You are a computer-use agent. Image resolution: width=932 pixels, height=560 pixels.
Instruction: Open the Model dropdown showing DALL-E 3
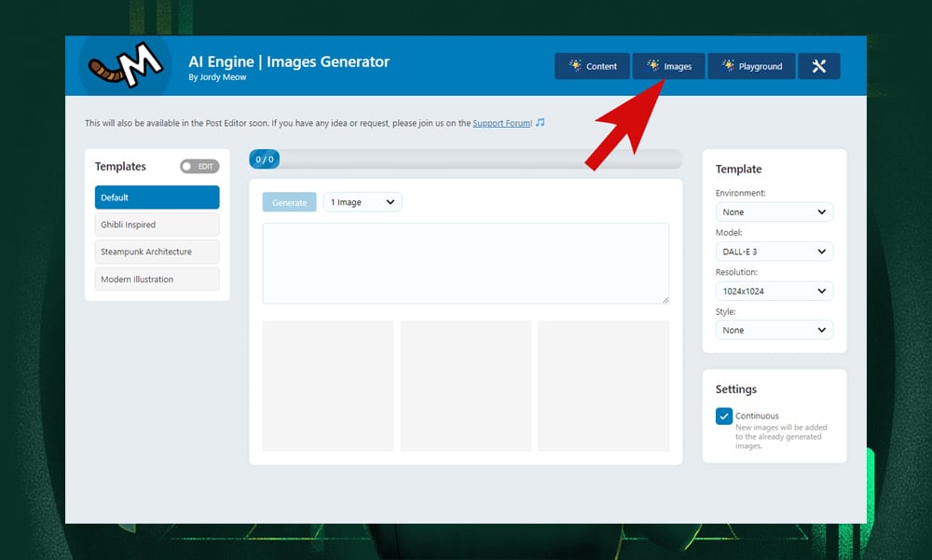[774, 252]
